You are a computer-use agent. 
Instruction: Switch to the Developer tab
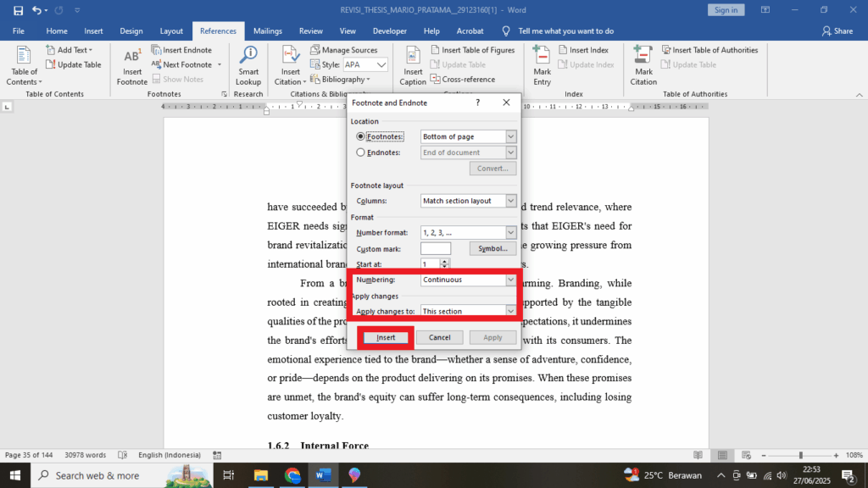point(390,31)
